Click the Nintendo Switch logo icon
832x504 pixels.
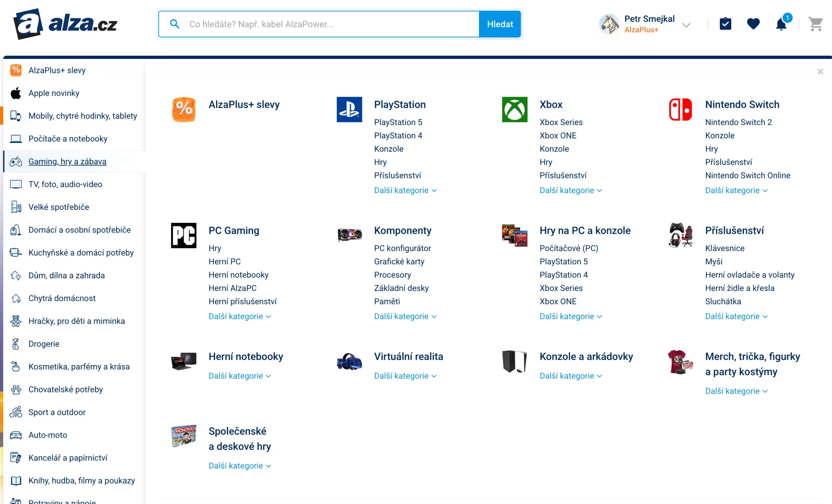point(680,109)
